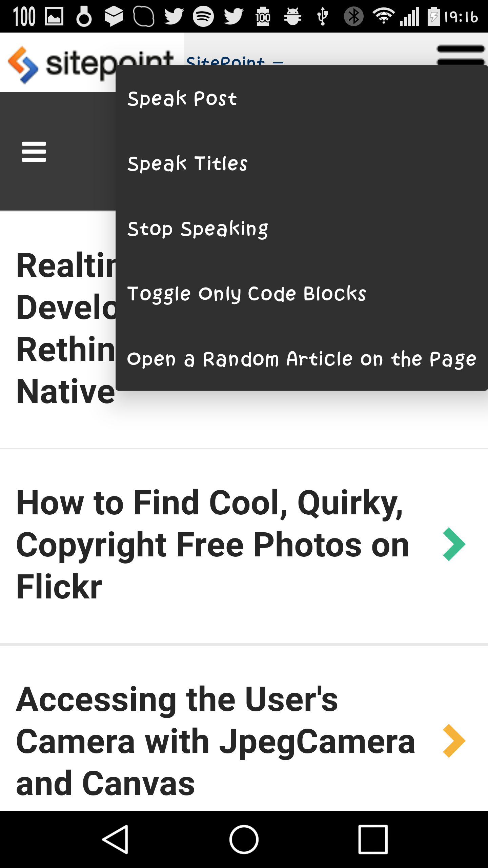This screenshot has width=488, height=868.
Task: Tap the Android back navigation button
Action: pyautogui.click(x=115, y=839)
